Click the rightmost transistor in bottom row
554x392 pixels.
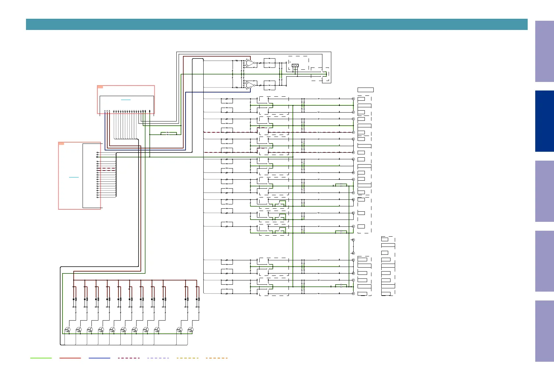click(x=190, y=329)
